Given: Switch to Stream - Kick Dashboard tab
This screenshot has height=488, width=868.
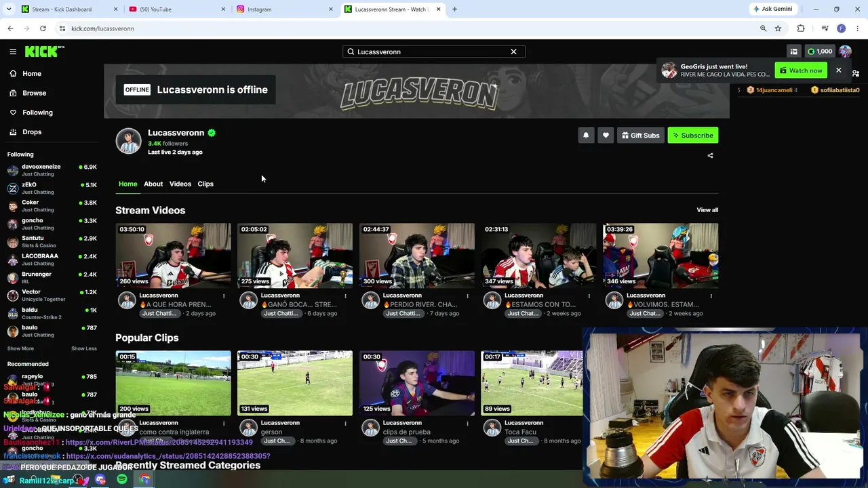Looking at the screenshot, I should pos(68,9).
